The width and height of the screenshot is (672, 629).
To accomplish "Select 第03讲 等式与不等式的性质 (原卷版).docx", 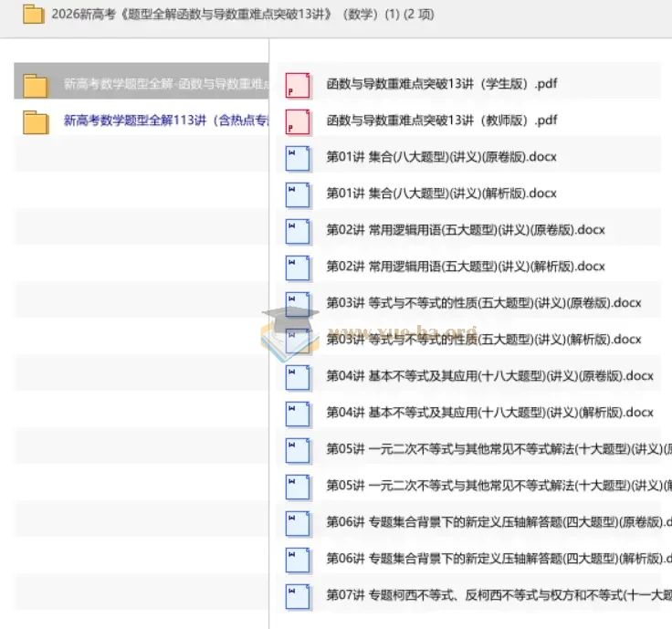I will 484,303.
